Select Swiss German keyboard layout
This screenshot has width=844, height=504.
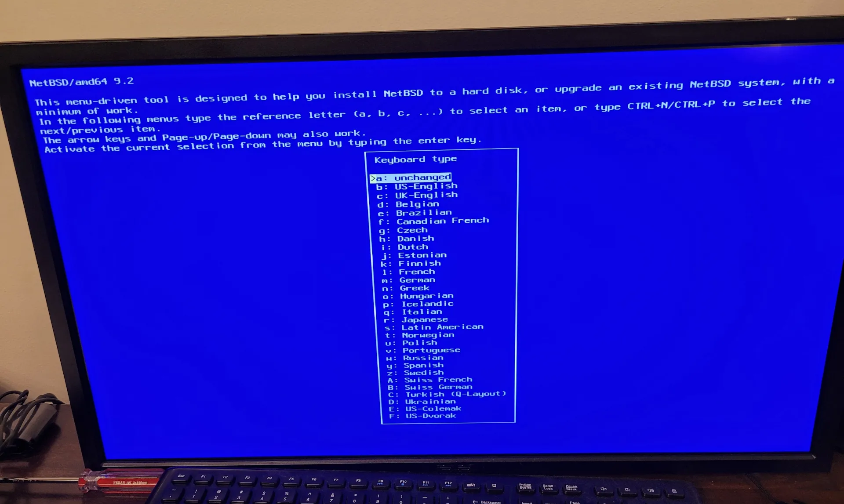point(420,387)
